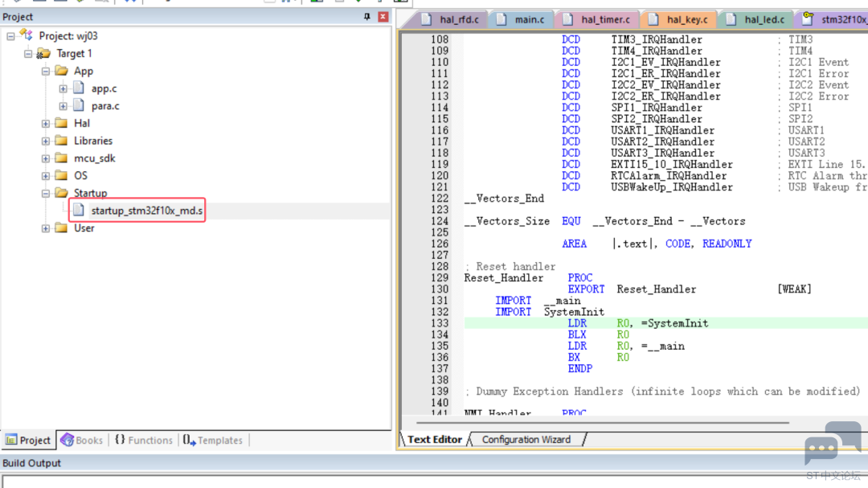Open the Configuration Wizard tab
This screenshot has height=488, width=868.
pos(526,439)
